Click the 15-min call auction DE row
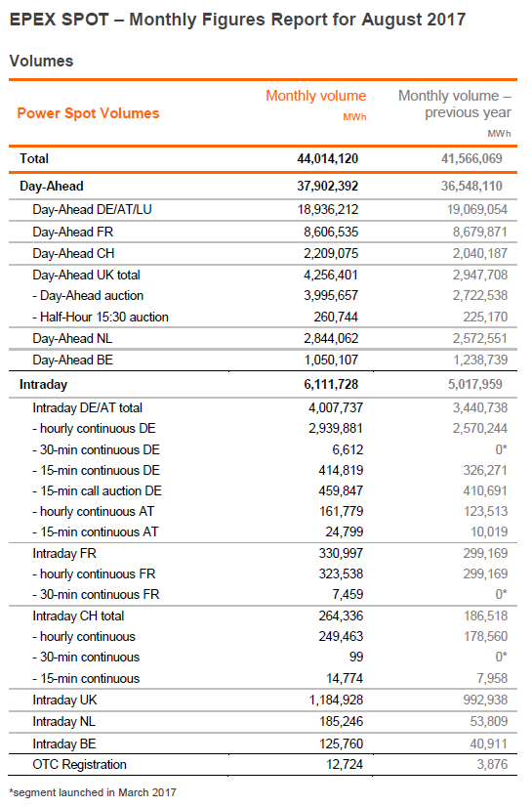This screenshot has width=532, height=807. (x=264, y=491)
